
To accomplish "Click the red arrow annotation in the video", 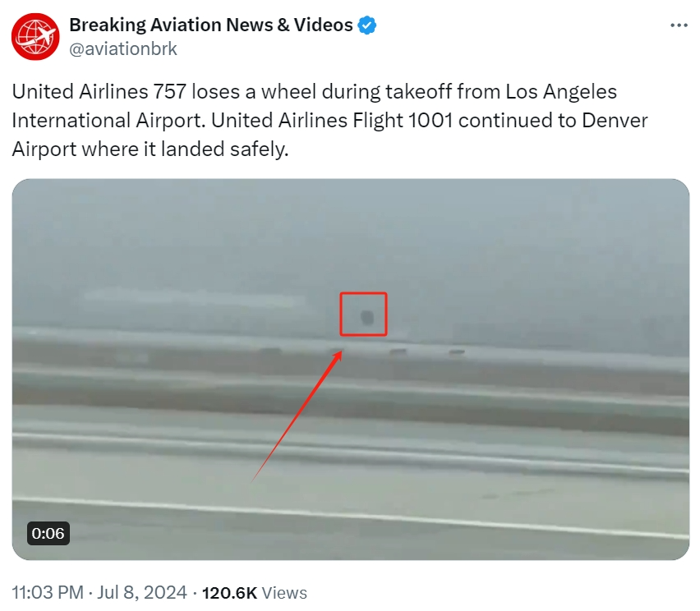I will pos(297,416).
